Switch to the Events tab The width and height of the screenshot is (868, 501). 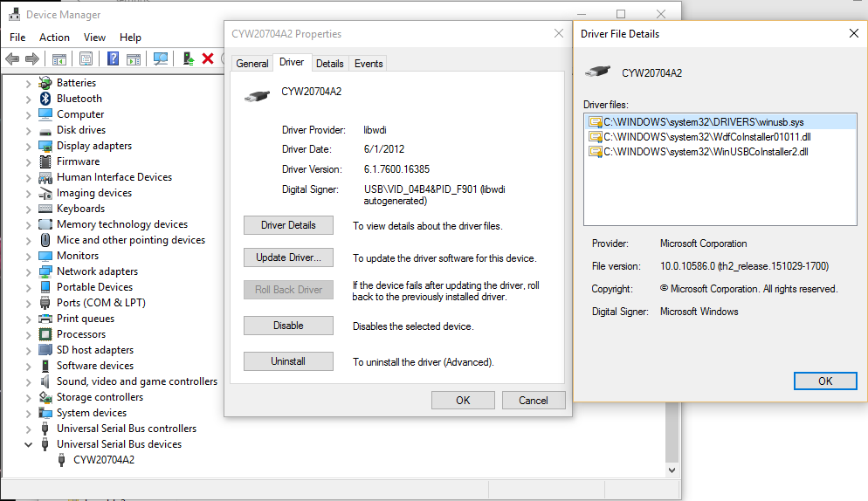pos(369,64)
